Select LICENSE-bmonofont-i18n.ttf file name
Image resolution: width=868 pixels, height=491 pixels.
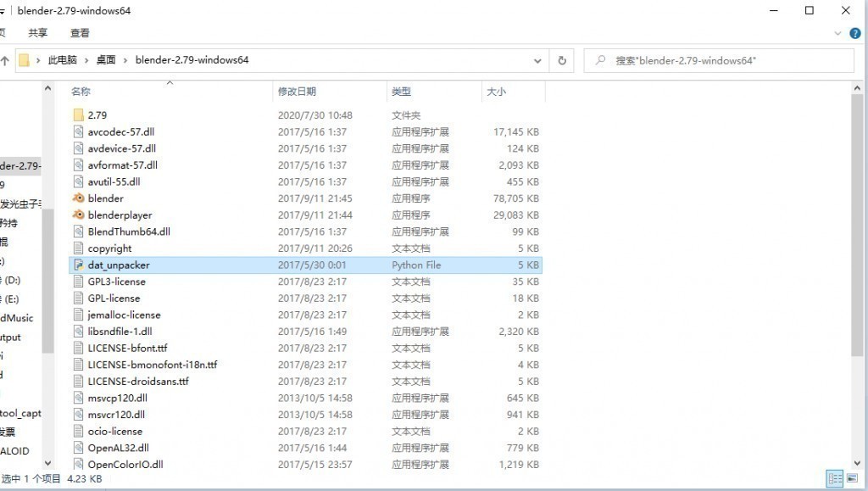pyautogui.click(x=153, y=365)
